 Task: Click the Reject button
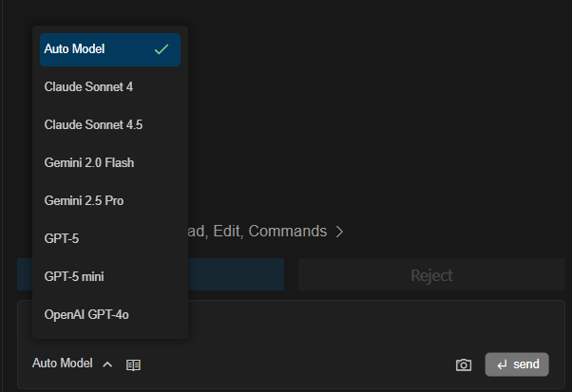[x=431, y=274]
